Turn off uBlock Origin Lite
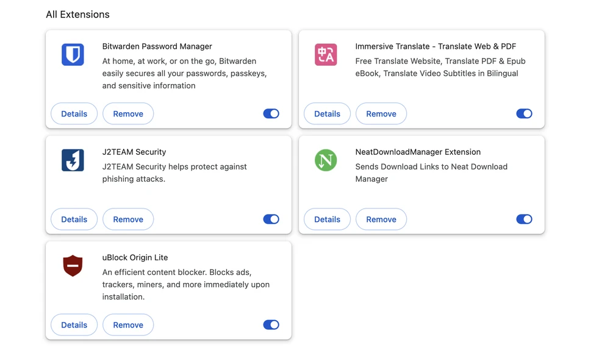This screenshot has height=364, width=610. pos(271,324)
